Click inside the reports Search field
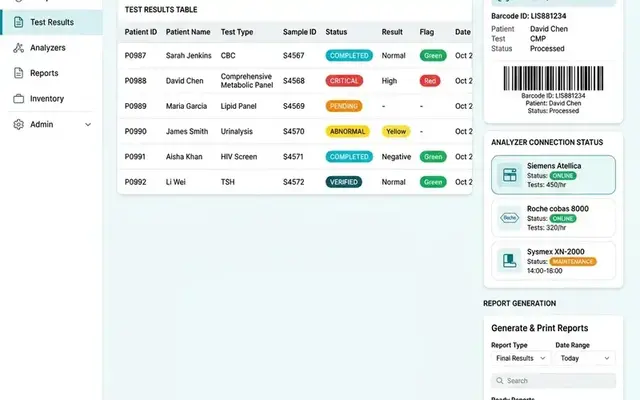The width and height of the screenshot is (640, 400). 553,381
